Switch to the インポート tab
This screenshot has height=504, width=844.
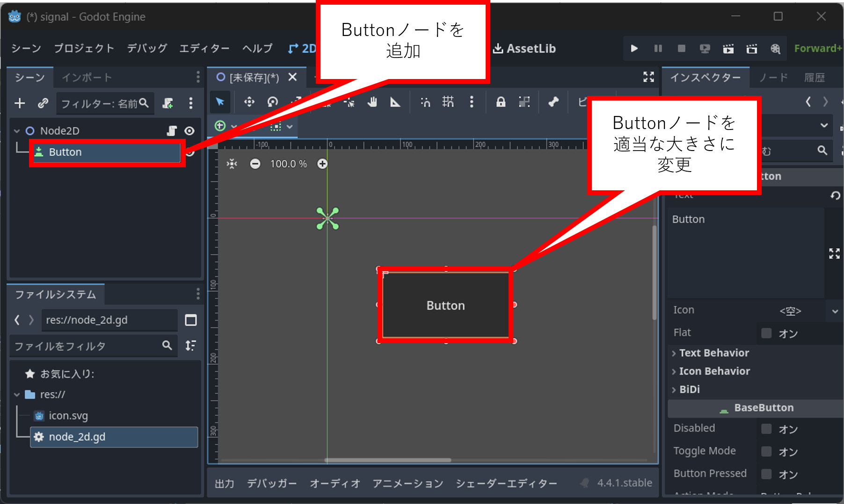click(x=86, y=78)
